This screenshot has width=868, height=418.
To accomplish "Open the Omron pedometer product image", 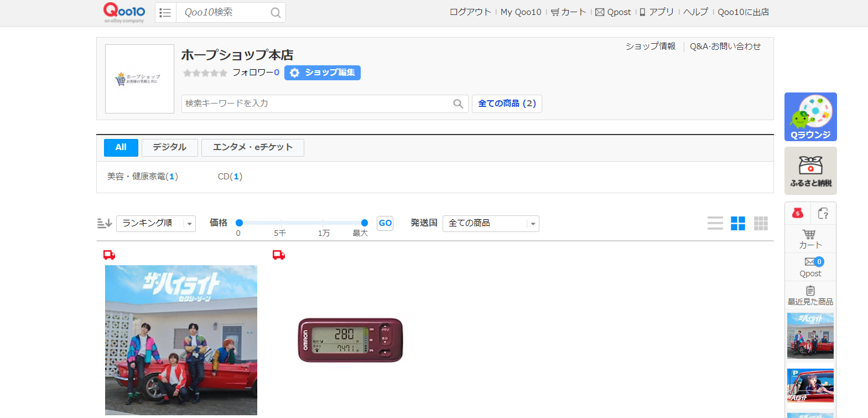I will [x=351, y=340].
